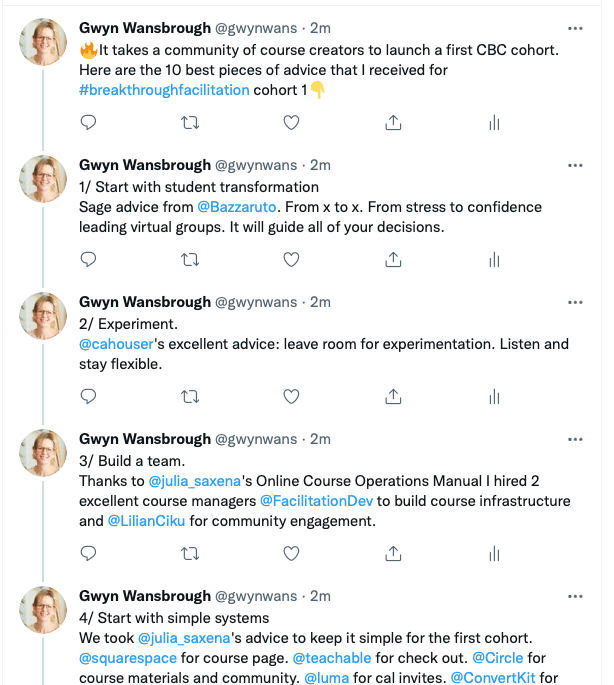614x685 pixels.
Task: Open the @LilianCiku profile link
Action: pyautogui.click(x=146, y=521)
